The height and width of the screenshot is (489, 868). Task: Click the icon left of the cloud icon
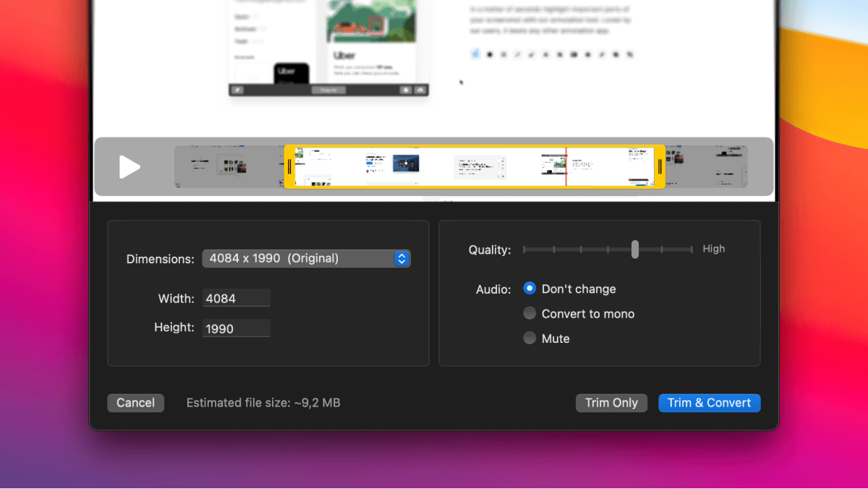coord(407,90)
